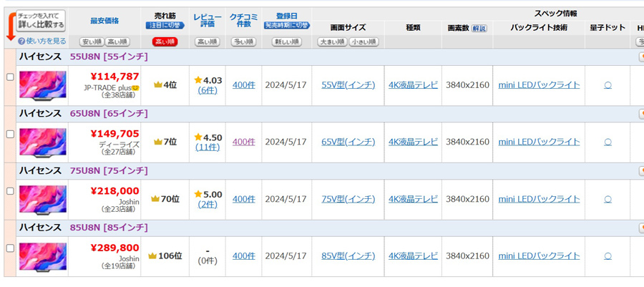Click the 75U8N TV thumbnail image
Screen dimensions: 644x287
coord(43,200)
